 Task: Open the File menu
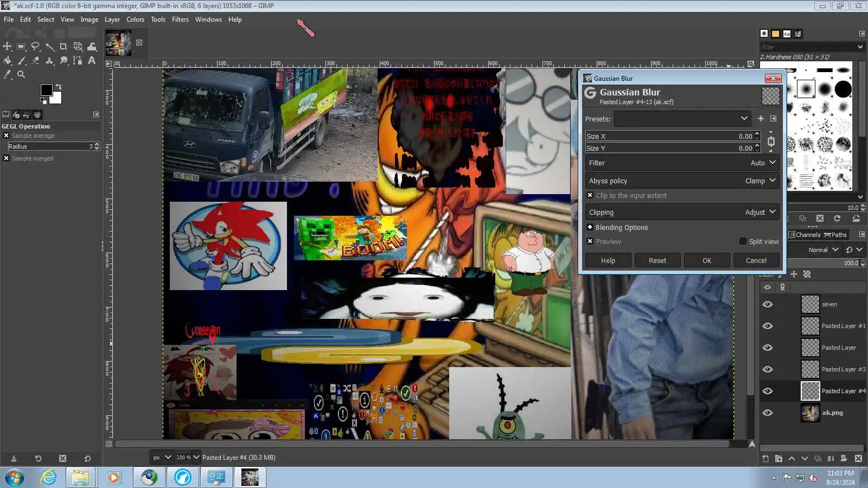[x=9, y=20]
